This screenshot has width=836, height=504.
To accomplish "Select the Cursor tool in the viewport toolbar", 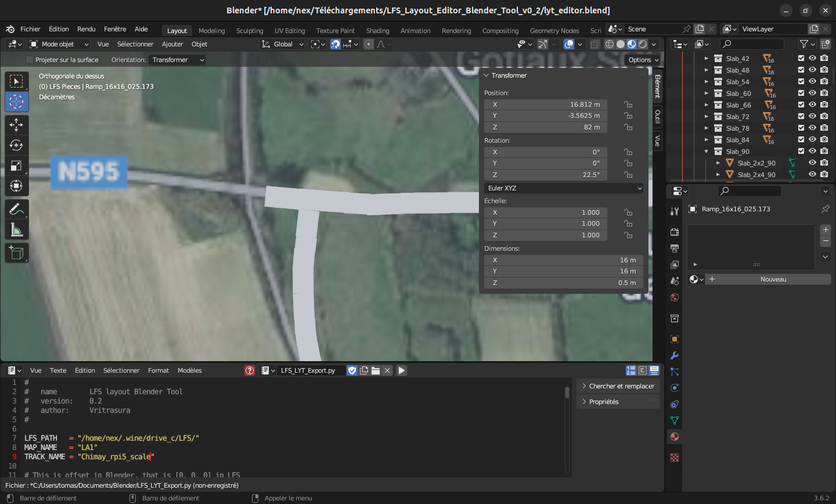I will click(16, 102).
